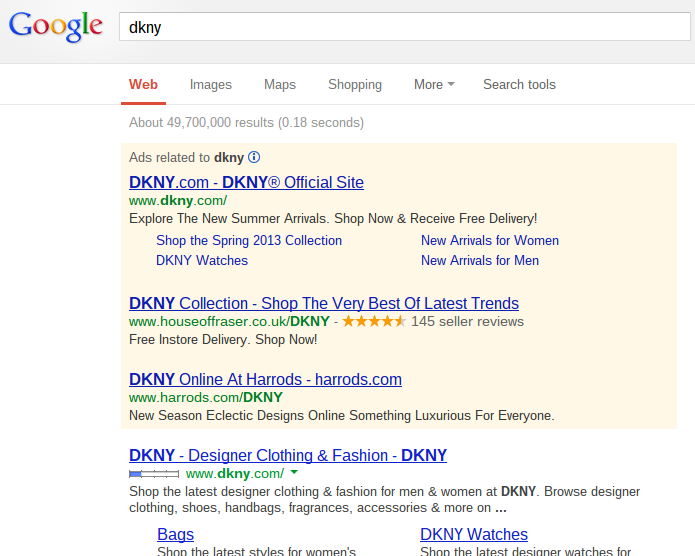Click the www.harrods.com/DKNY green URL
This screenshot has height=556, width=695.
(x=206, y=397)
